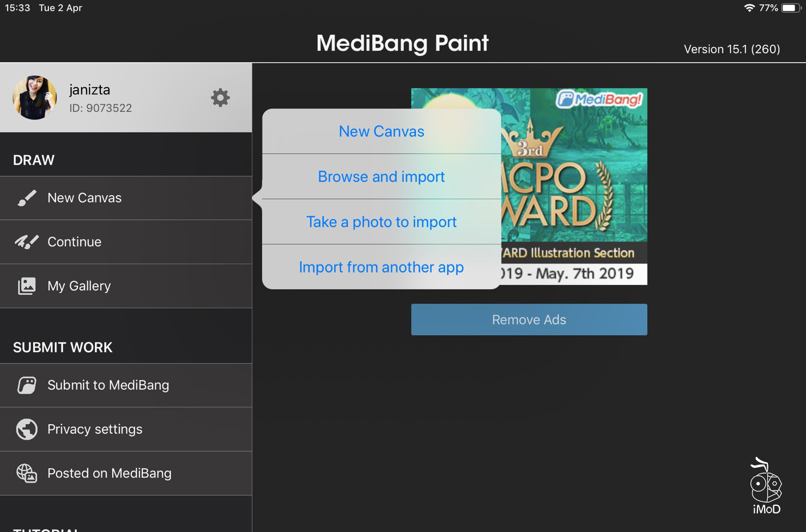Select the New Canvas brush icon
Screen dimensions: 806x532
tap(27, 198)
